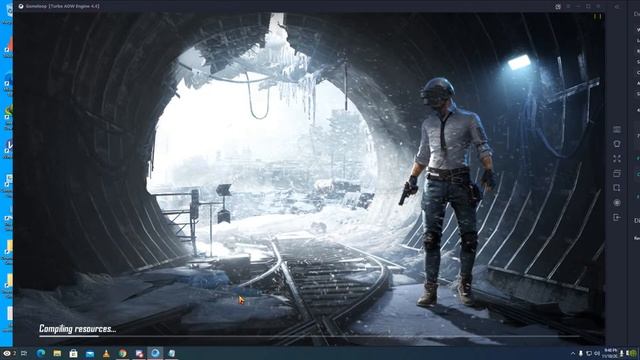The width and height of the screenshot is (640, 360).
Task: Click the Gameloop rotate screen sidebar icon
Action: coord(617,144)
